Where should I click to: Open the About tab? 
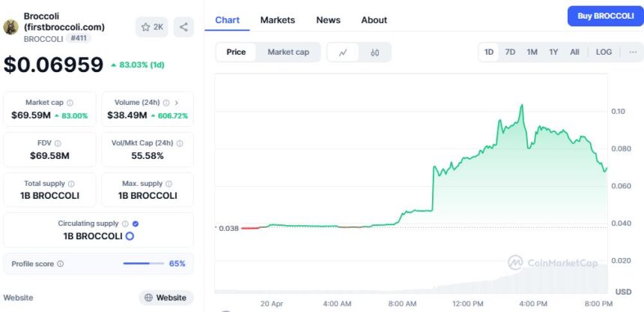coord(374,19)
